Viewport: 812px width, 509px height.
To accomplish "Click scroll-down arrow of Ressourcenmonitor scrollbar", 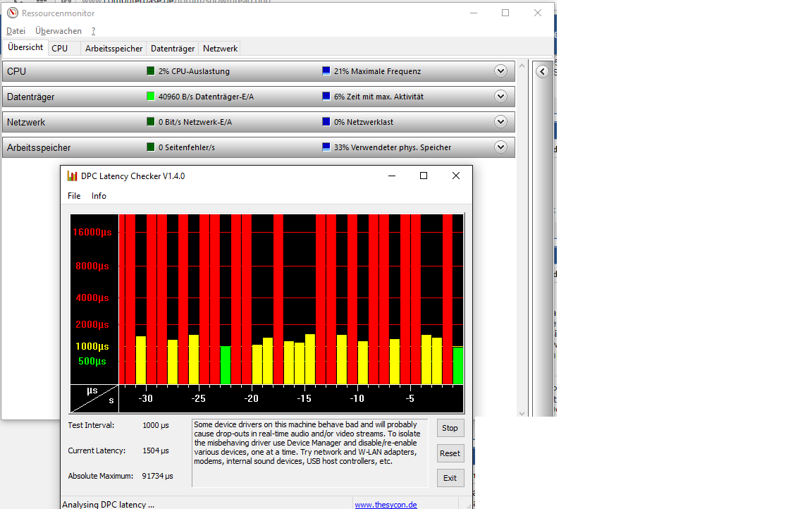I will coord(522,413).
